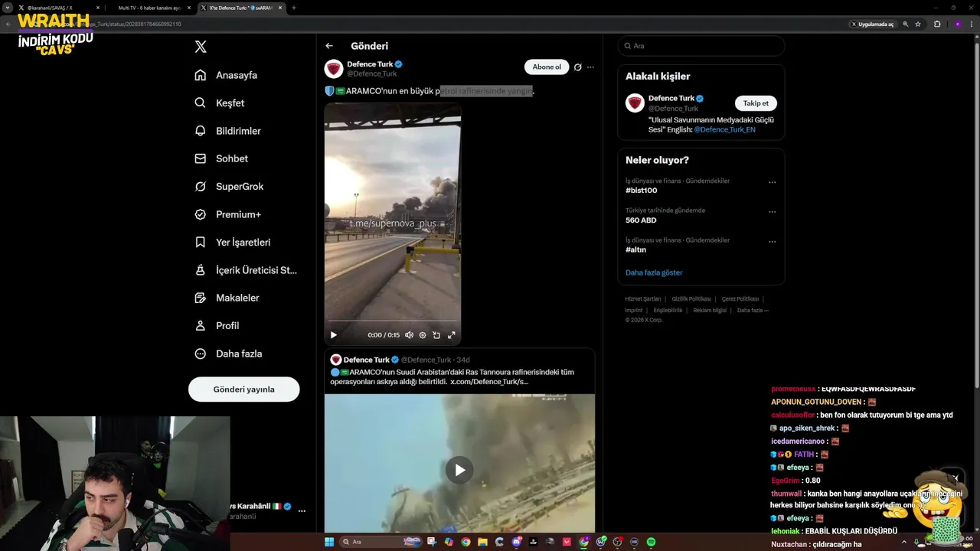Open account menu dots beside Karahânlı

click(x=302, y=511)
